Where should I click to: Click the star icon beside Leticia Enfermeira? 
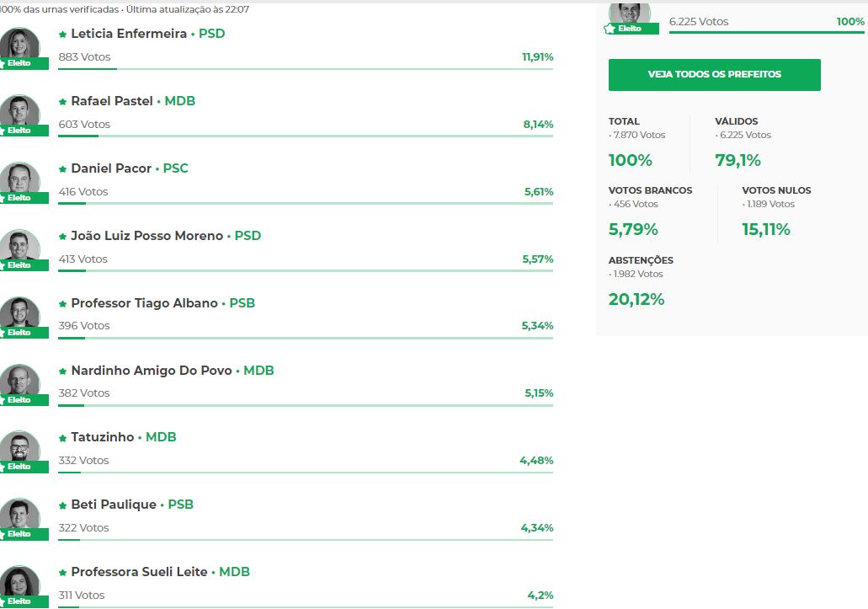tap(62, 35)
